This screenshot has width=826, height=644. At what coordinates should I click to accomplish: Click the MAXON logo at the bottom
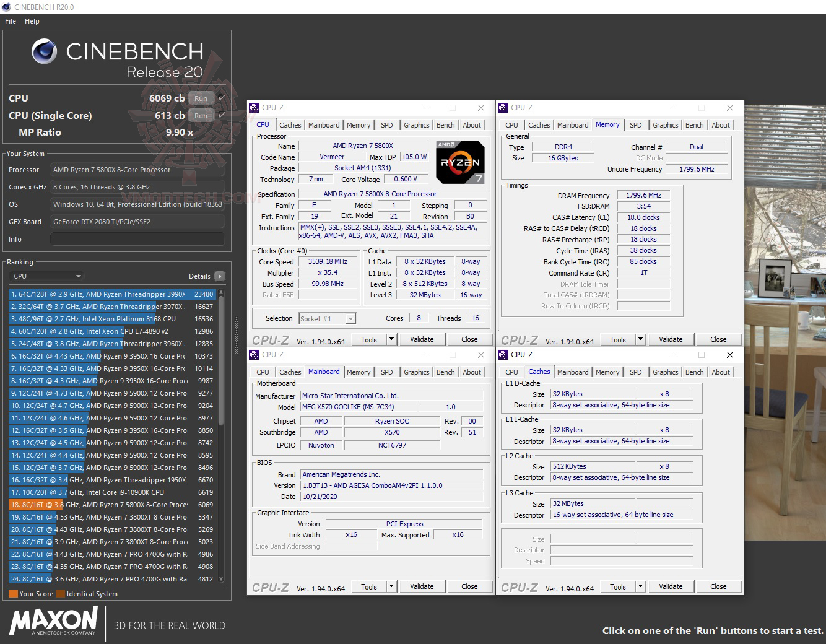pyautogui.click(x=53, y=620)
